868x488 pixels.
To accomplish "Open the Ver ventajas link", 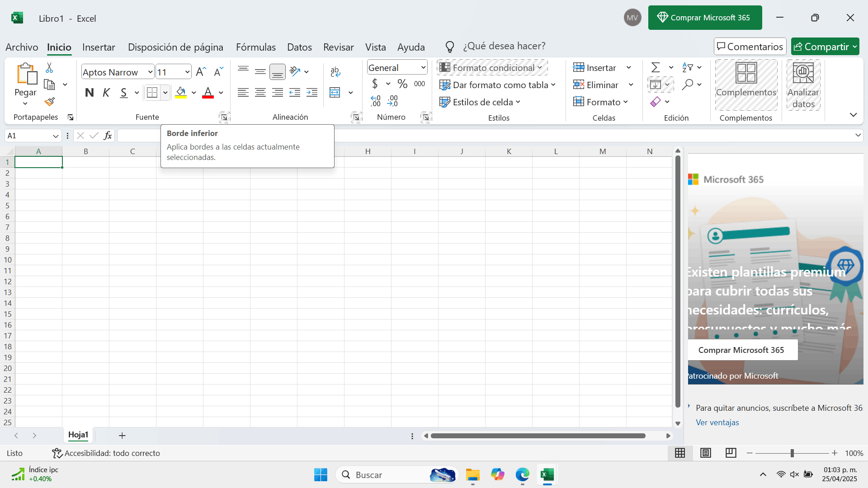I will 717,422.
